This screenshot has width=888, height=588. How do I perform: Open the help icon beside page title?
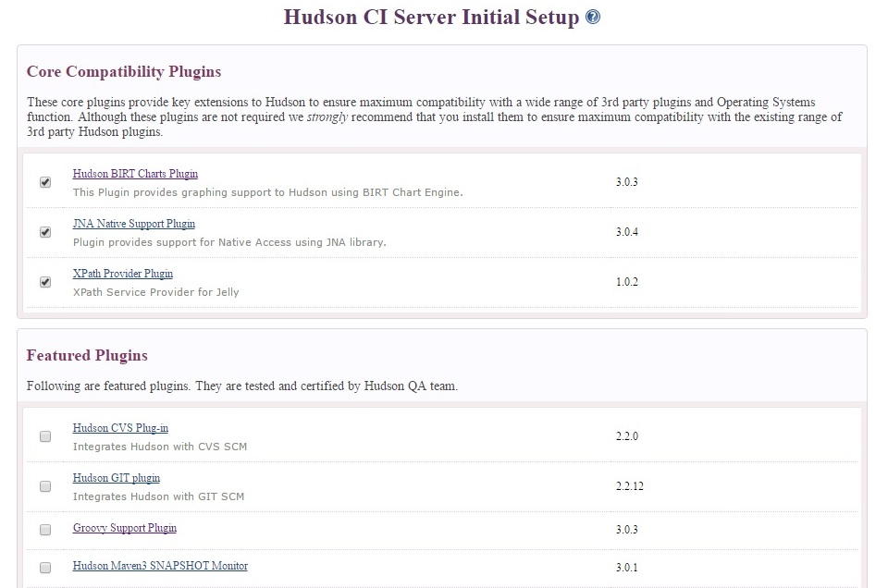[x=592, y=17]
